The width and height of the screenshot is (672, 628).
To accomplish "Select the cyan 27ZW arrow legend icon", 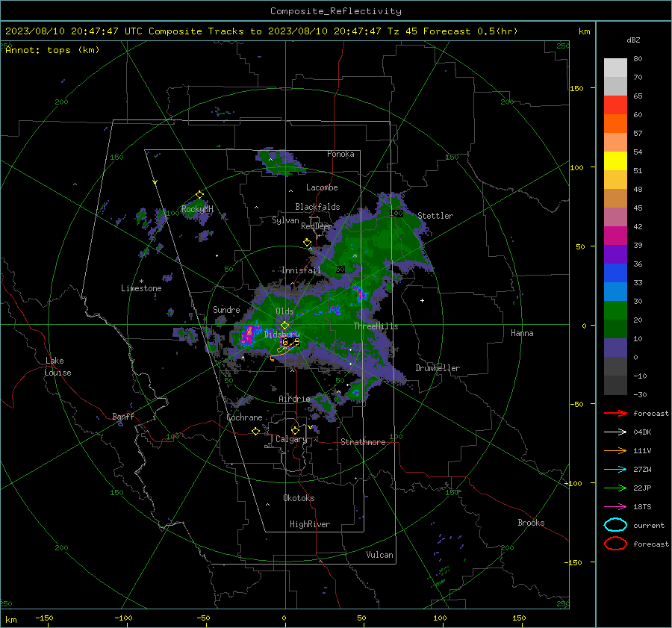I will pos(615,470).
